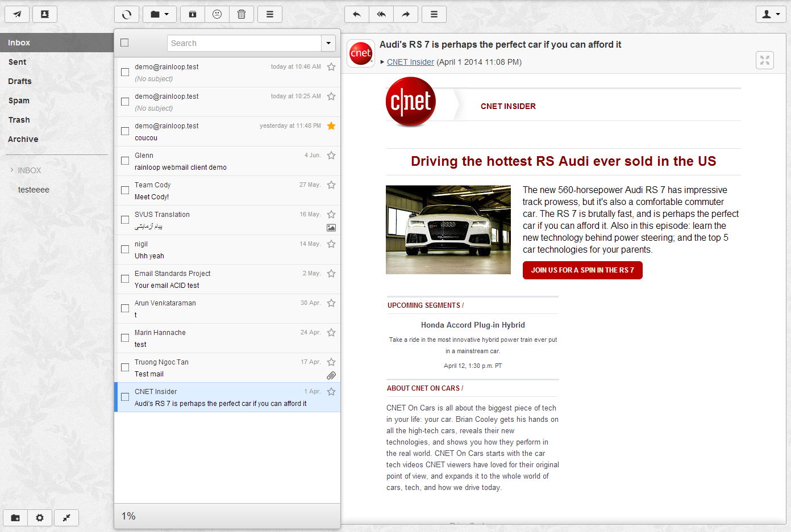The width and height of the screenshot is (791, 532).
Task: Check the Email Standards Project checkbox
Action: coord(125,279)
